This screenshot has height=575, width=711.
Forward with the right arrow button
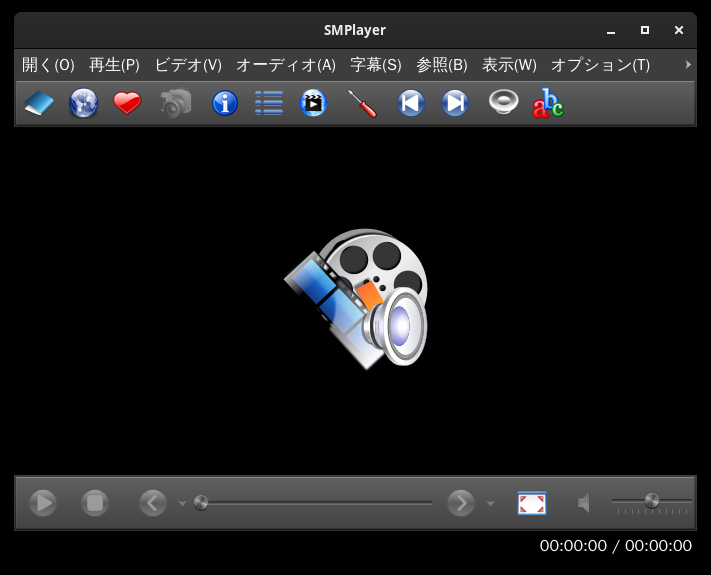[x=461, y=503]
